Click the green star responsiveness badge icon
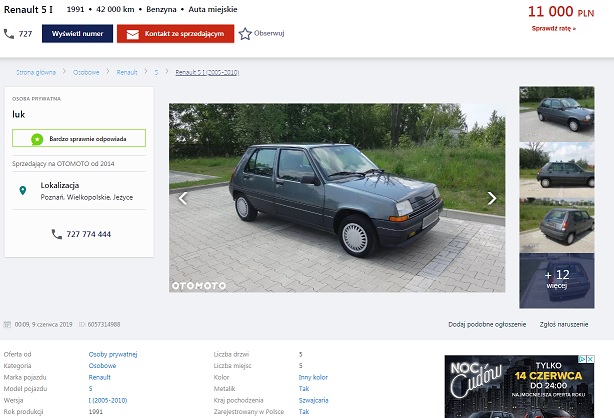Image resolution: width=614 pixels, height=418 pixels. coord(37,139)
